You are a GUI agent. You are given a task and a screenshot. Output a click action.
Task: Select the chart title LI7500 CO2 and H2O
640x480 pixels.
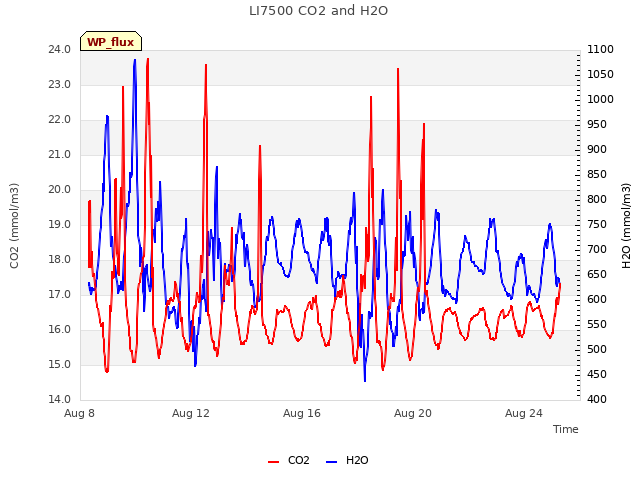(x=318, y=11)
